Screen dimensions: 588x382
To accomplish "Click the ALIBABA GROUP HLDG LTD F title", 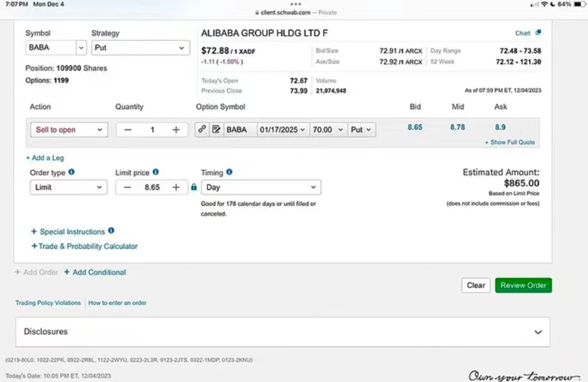I will click(265, 33).
